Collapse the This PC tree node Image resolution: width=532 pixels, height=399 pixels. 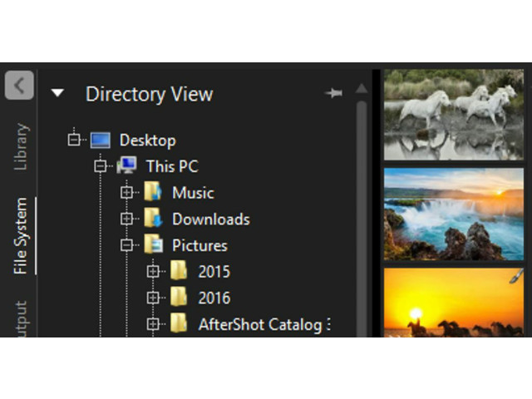click(100, 166)
